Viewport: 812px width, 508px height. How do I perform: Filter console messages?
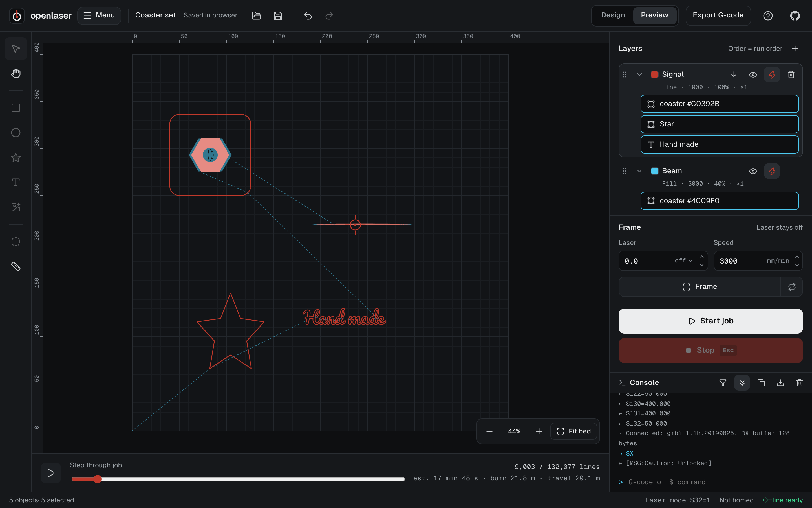point(723,383)
